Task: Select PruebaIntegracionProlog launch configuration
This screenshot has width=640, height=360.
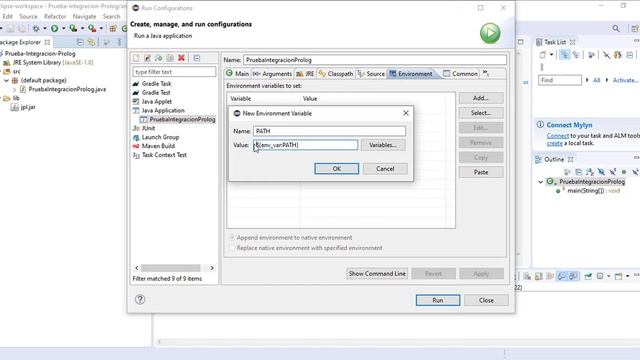Action: 182,120
